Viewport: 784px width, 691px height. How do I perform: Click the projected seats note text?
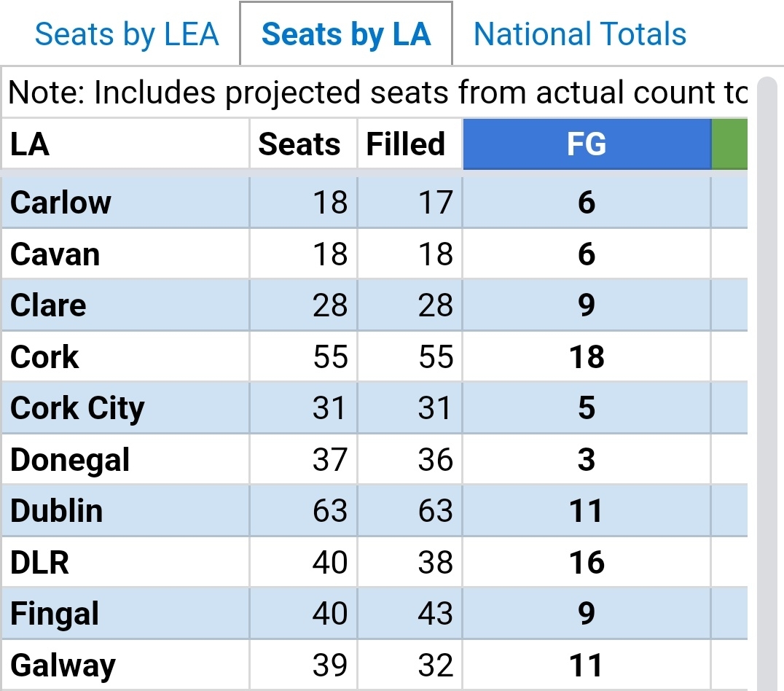[377, 93]
